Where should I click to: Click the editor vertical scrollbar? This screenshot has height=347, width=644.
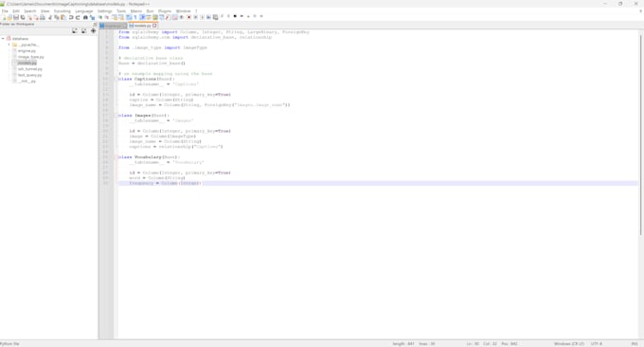[641, 136]
